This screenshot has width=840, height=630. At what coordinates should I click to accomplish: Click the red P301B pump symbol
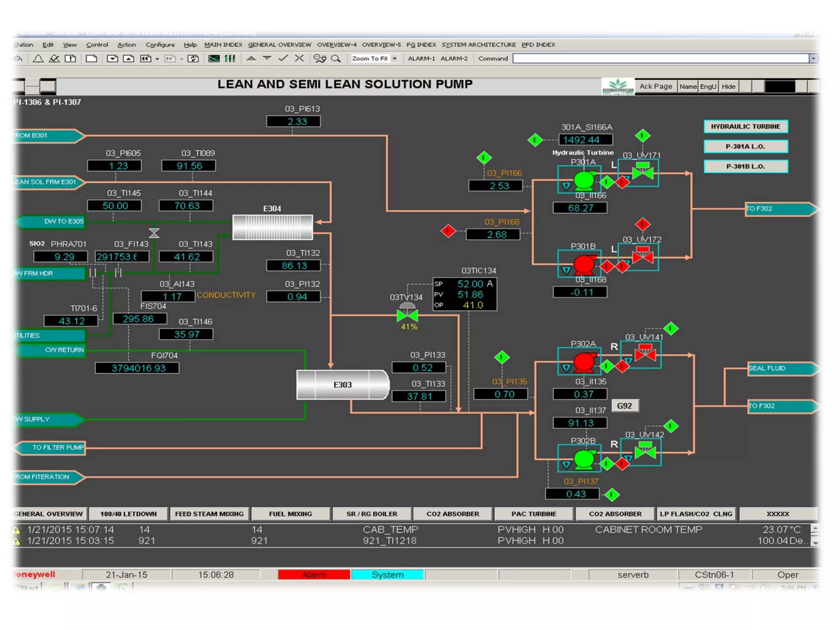(584, 265)
